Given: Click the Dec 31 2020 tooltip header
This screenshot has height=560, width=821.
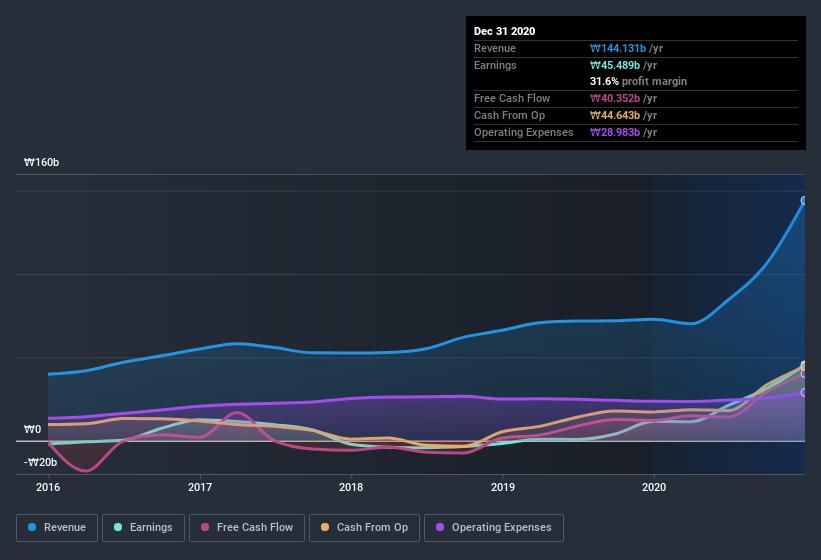Looking at the screenshot, I should pyautogui.click(x=504, y=31).
